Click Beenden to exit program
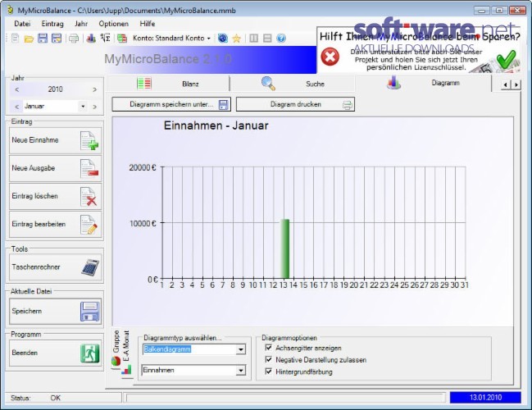This screenshot has width=532, height=410. (55, 353)
